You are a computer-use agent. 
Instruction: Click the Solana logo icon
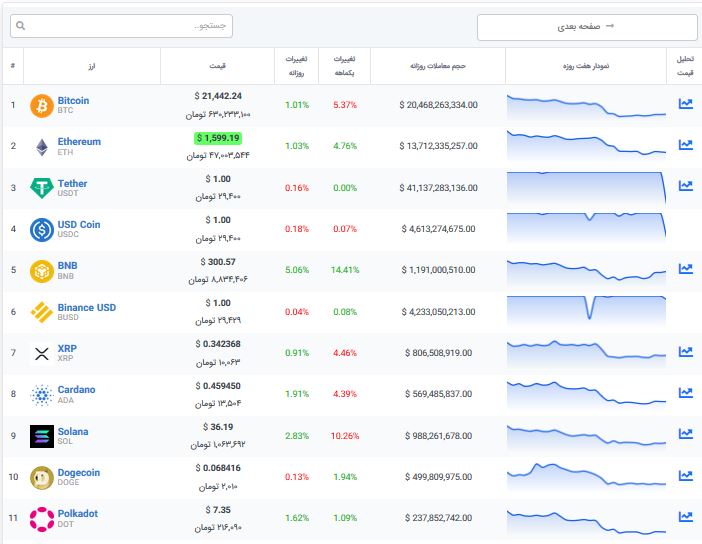(42, 436)
